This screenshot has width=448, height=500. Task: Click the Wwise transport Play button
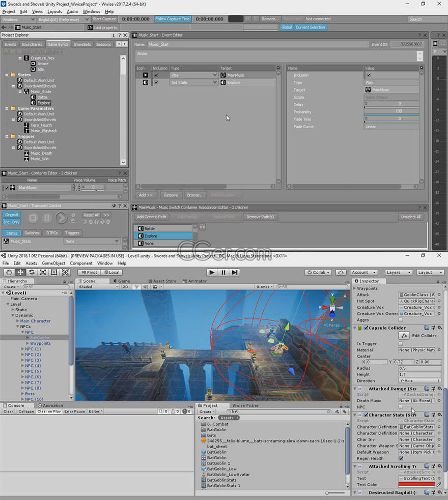(x=61, y=218)
